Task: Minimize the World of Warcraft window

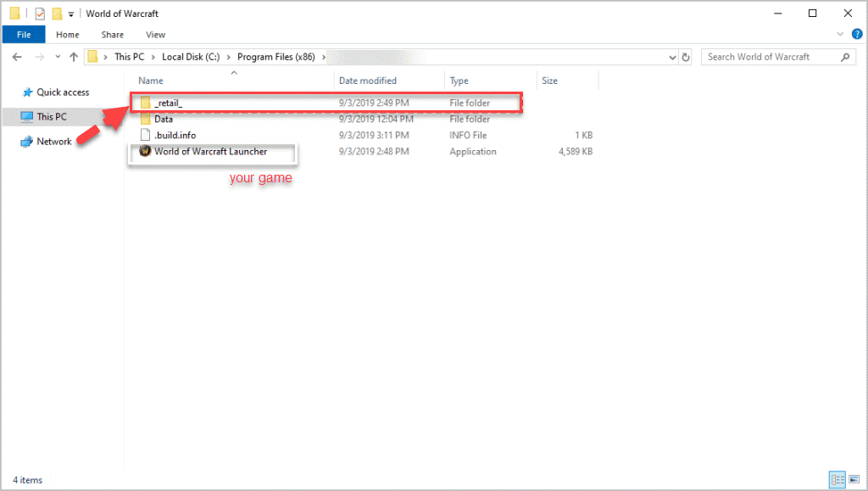Action: (x=778, y=14)
